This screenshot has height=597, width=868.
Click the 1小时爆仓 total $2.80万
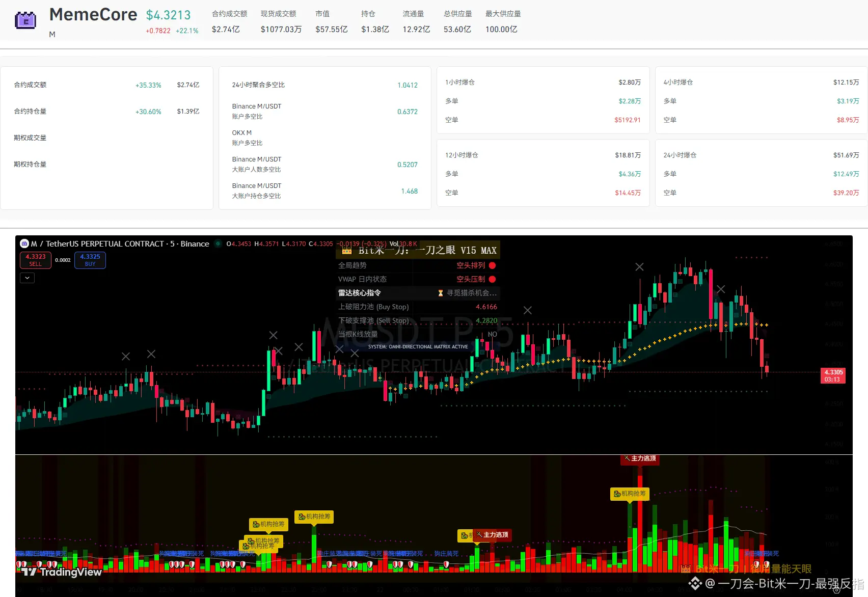(630, 83)
